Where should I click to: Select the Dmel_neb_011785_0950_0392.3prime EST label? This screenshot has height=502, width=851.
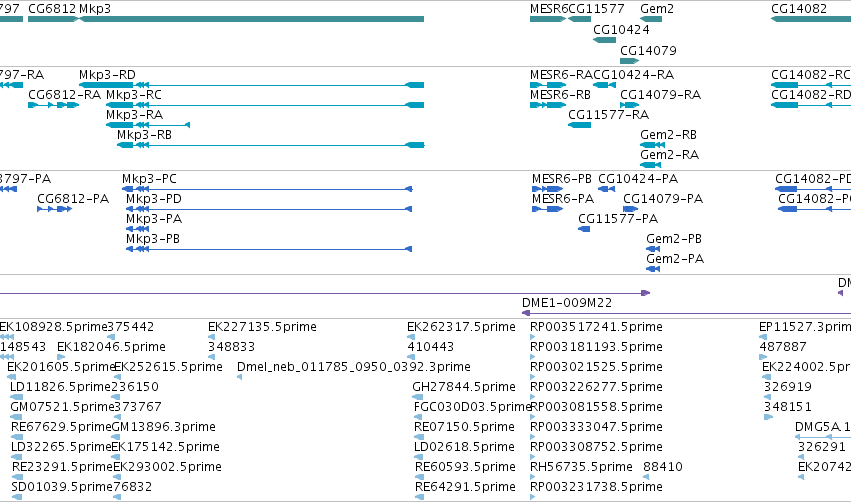[x=353, y=366]
